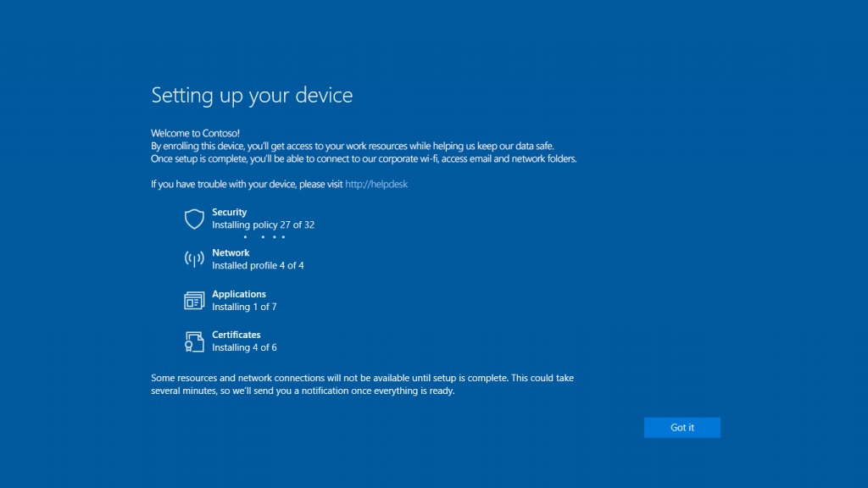Click the animated progress dots under Security
This screenshot has width=868, height=488.
pyautogui.click(x=264, y=237)
